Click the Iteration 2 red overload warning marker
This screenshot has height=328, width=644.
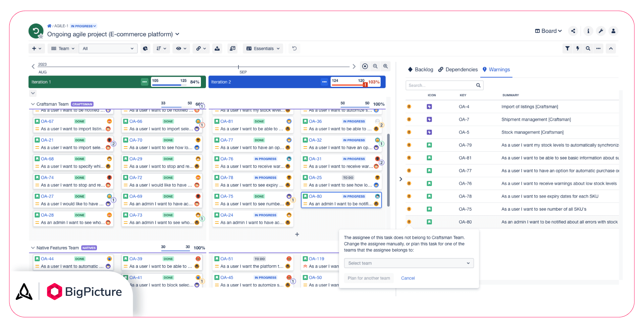click(x=365, y=85)
